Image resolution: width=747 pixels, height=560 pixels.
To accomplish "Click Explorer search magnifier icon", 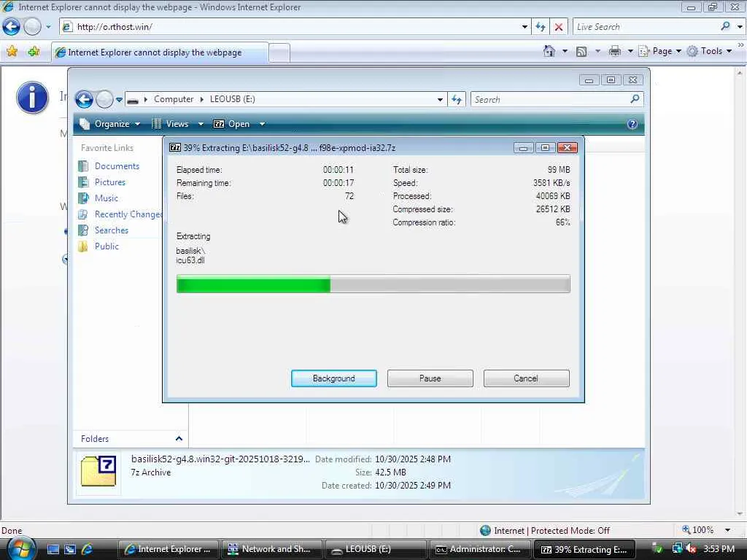I will pos(635,99).
